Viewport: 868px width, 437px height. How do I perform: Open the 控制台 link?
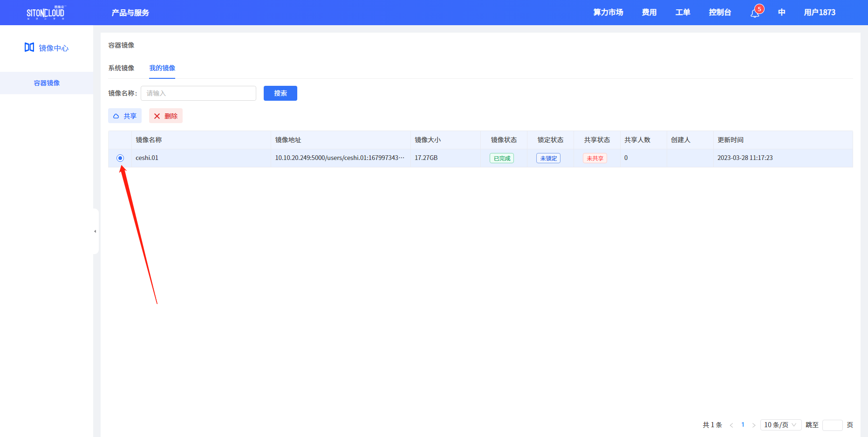(720, 13)
